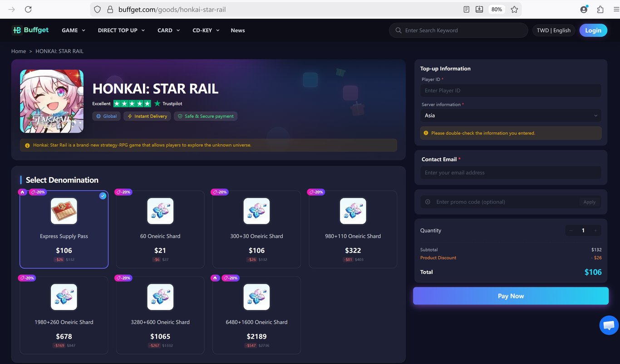Click the 60 Oneiric Shard crystal icon

click(160, 211)
